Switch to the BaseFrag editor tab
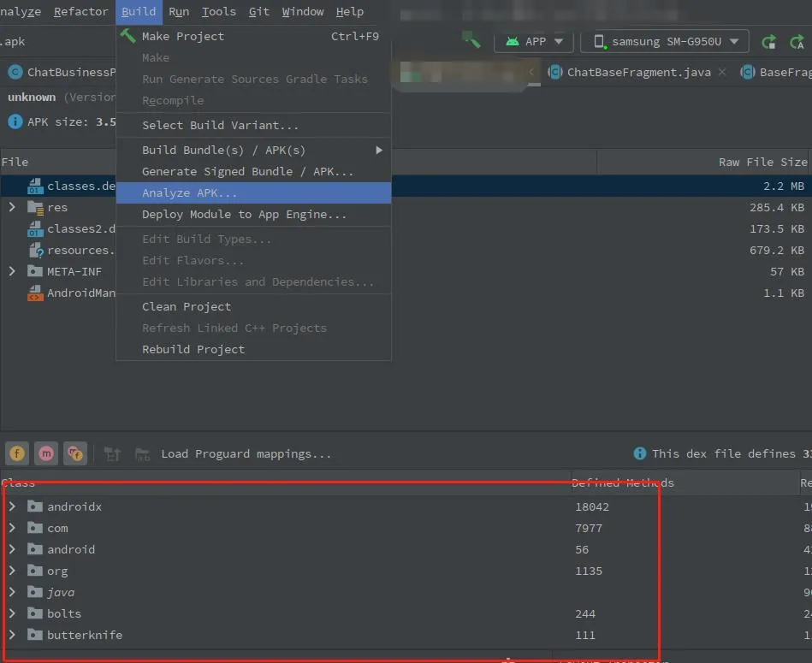 774,72
